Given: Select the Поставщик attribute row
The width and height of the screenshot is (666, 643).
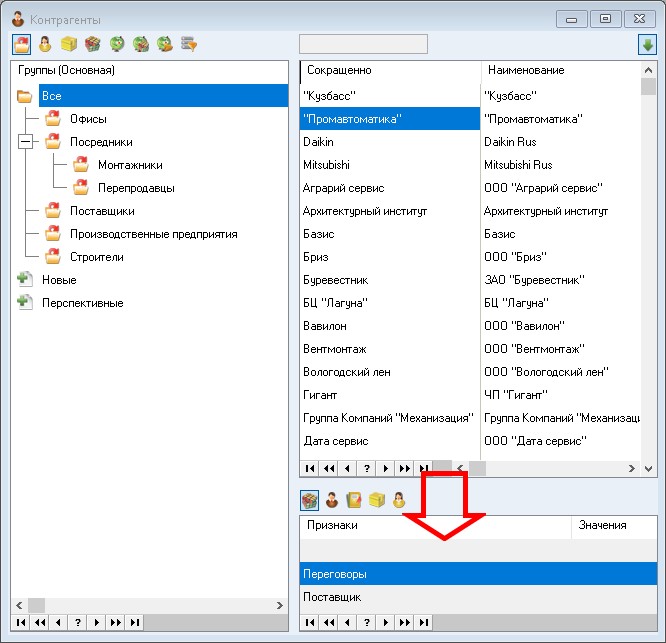Looking at the screenshot, I should pyautogui.click(x=333, y=597).
